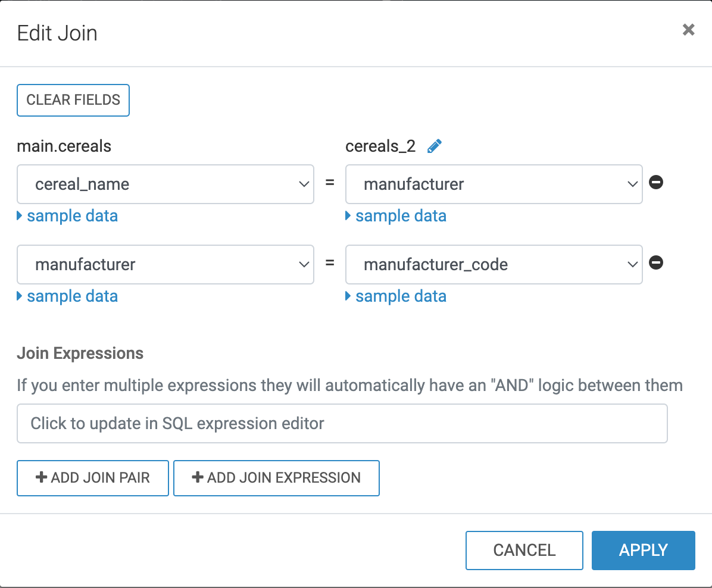
Task: Click the pencil icon next to cereals_2
Action: point(435,146)
